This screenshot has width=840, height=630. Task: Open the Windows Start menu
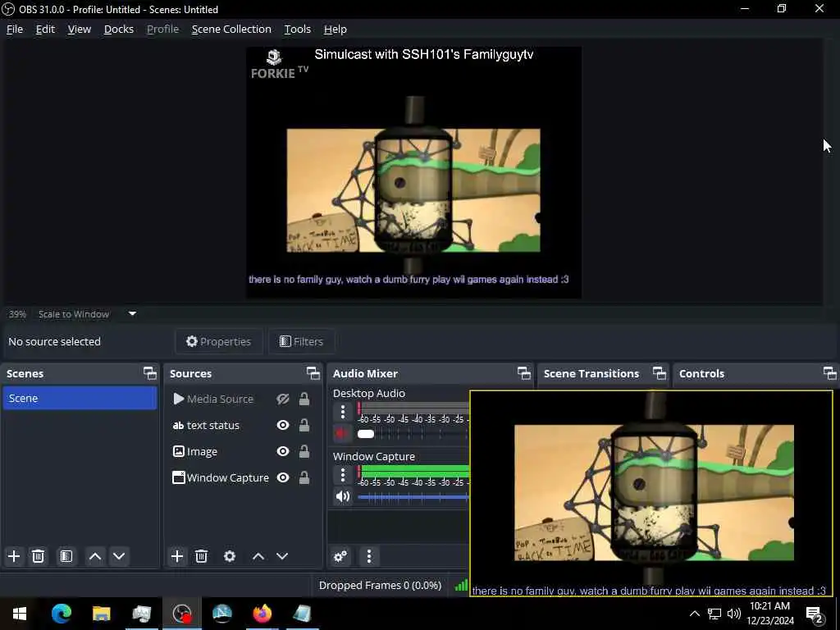tap(20, 614)
